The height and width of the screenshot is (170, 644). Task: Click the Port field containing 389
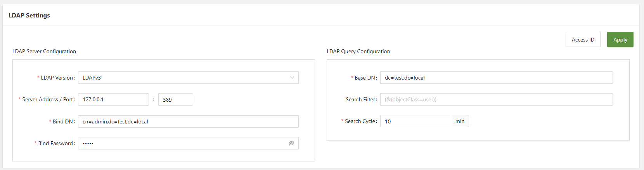coord(175,99)
